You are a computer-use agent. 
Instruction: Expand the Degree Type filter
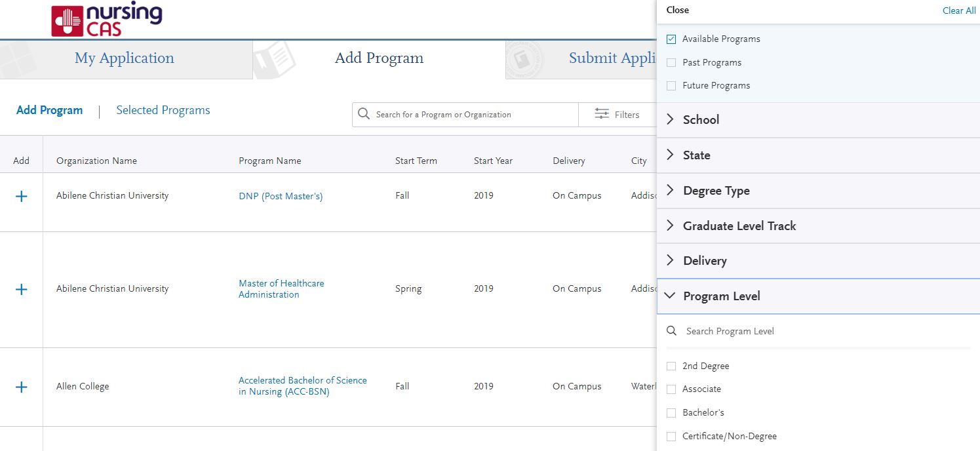coord(716,191)
